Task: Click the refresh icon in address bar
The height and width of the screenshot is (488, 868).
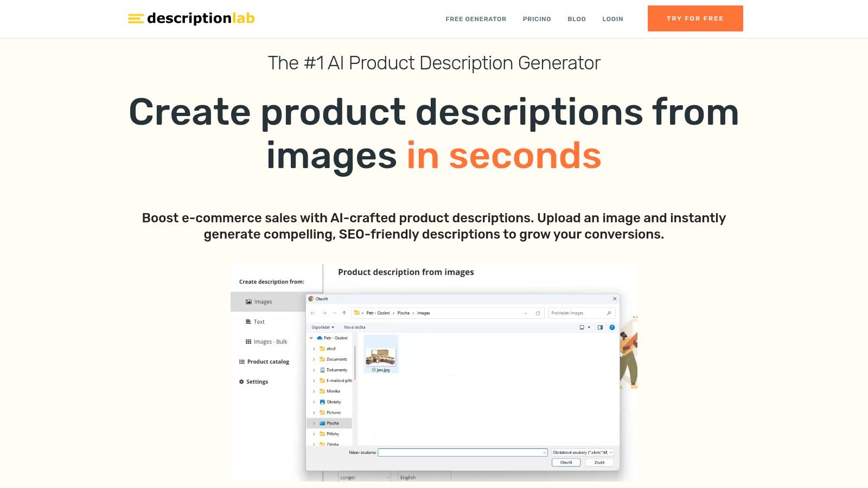Action: (538, 313)
